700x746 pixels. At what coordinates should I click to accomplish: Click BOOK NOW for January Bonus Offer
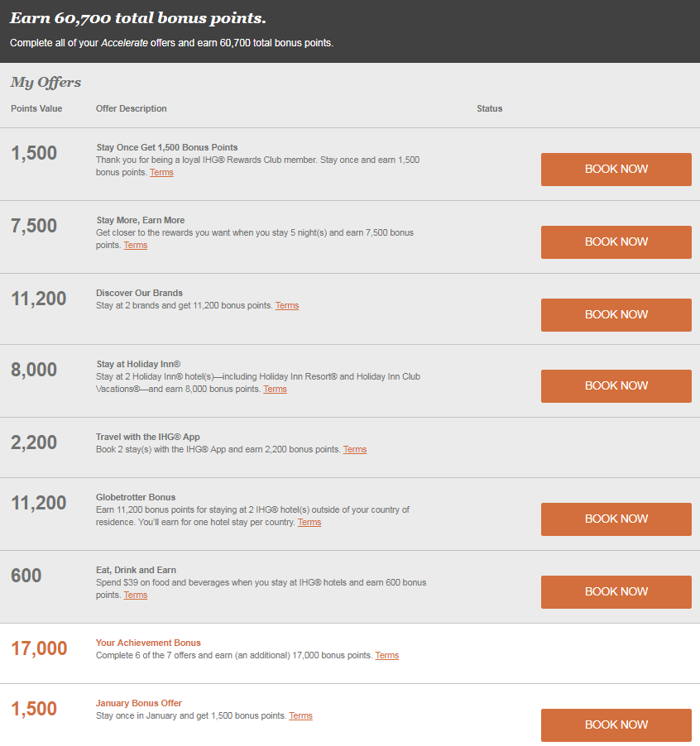tap(616, 725)
